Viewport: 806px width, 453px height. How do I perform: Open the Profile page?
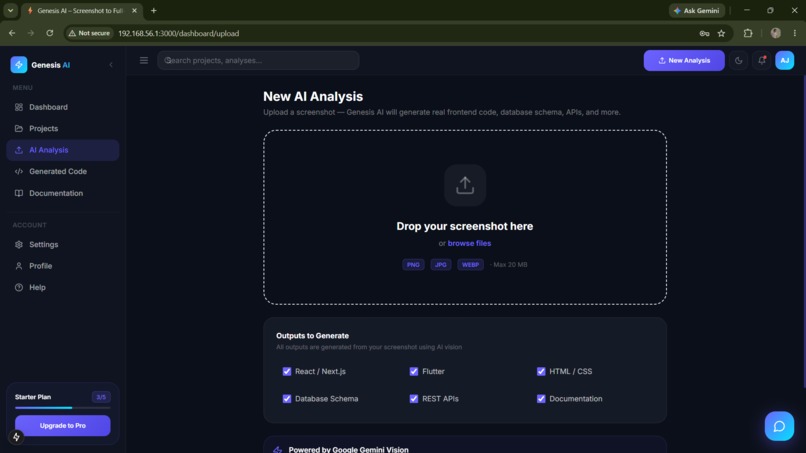pyautogui.click(x=63, y=266)
